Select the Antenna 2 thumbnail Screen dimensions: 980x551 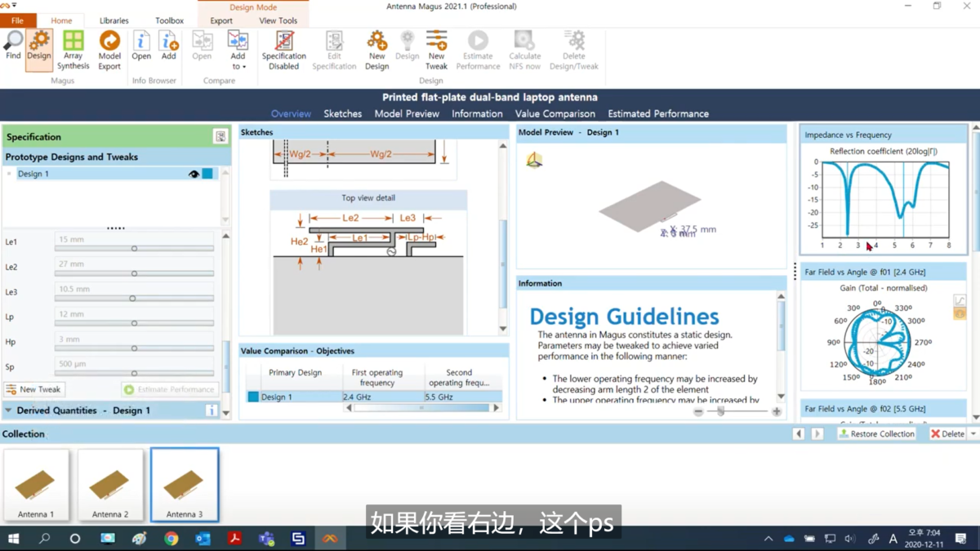click(110, 485)
